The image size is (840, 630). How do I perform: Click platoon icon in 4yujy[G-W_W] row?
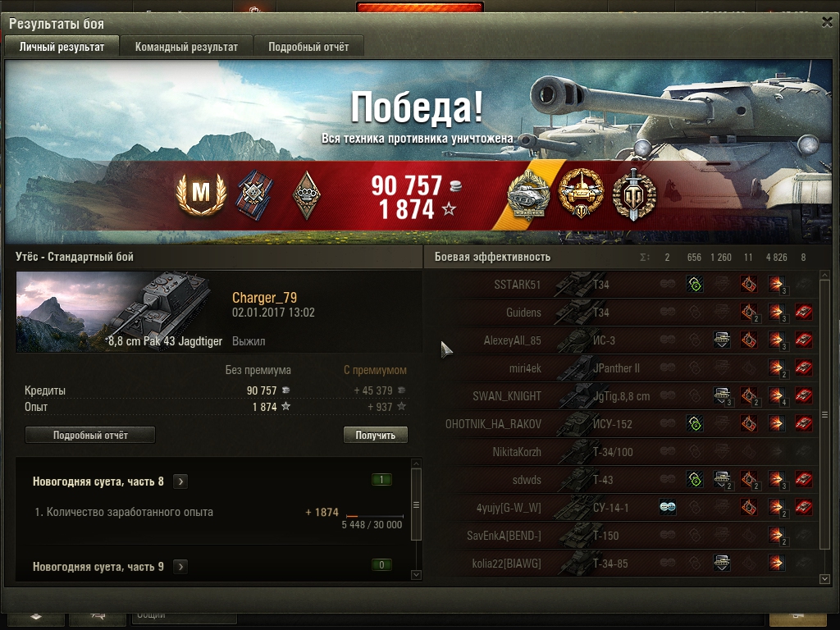pyautogui.click(x=668, y=507)
